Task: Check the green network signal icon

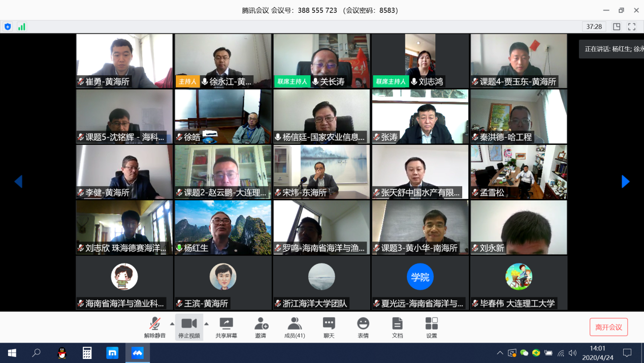Action: click(22, 27)
